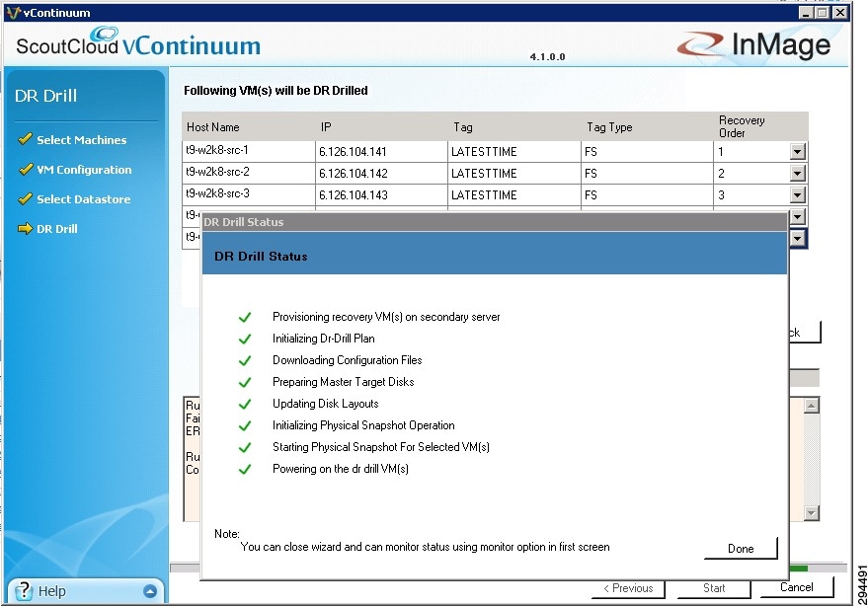Click the Help question mark icon
Image resolution: width=868 pixels, height=606 pixels.
24,591
